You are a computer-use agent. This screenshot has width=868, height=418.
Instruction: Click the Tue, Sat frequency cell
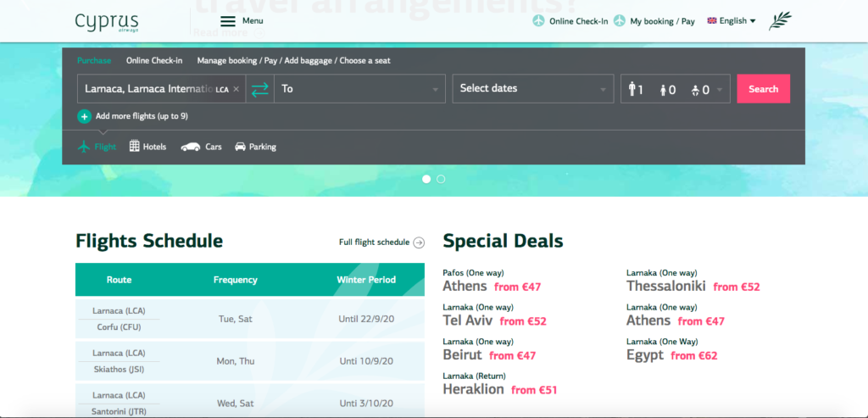click(236, 319)
